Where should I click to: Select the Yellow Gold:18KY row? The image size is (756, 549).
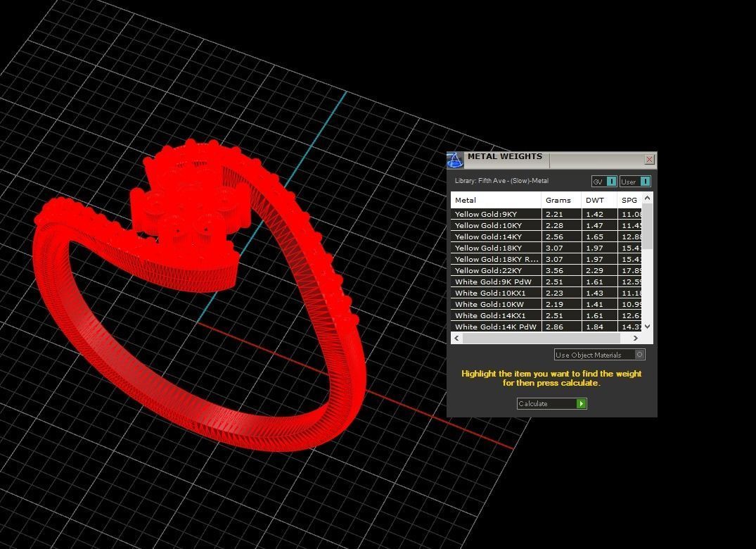[546, 248]
